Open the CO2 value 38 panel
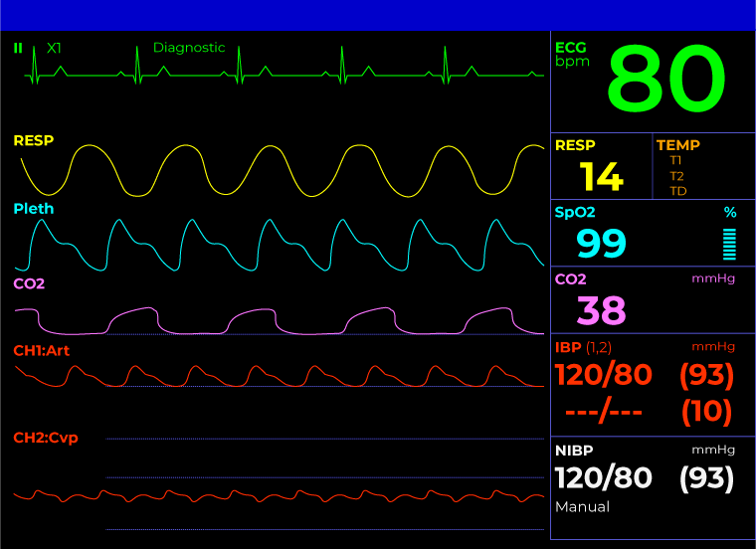The image size is (756, 549). [x=601, y=310]
